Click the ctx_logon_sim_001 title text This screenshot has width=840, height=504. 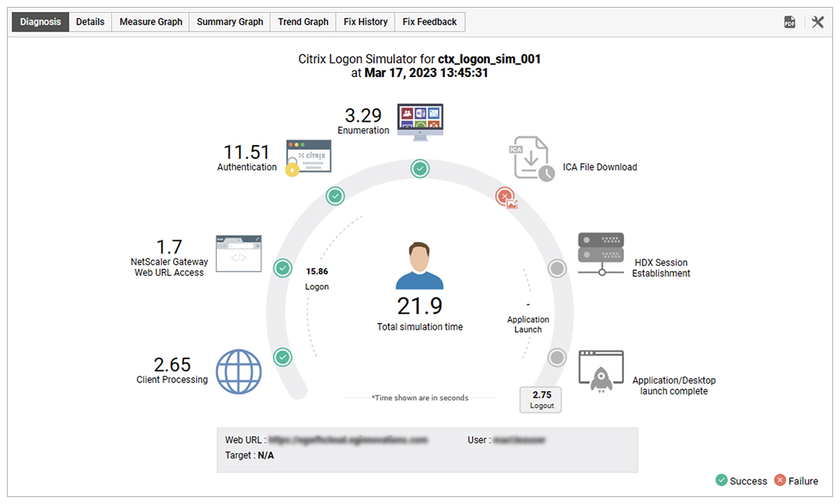pos(489,59)
